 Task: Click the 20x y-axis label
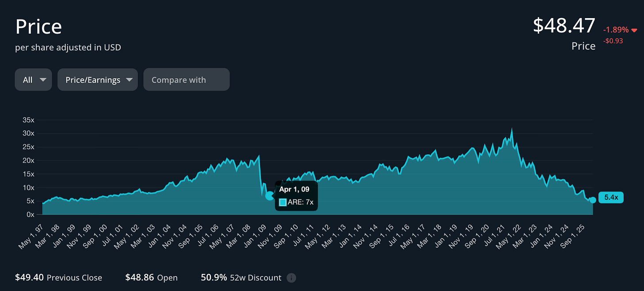(29, 161)
